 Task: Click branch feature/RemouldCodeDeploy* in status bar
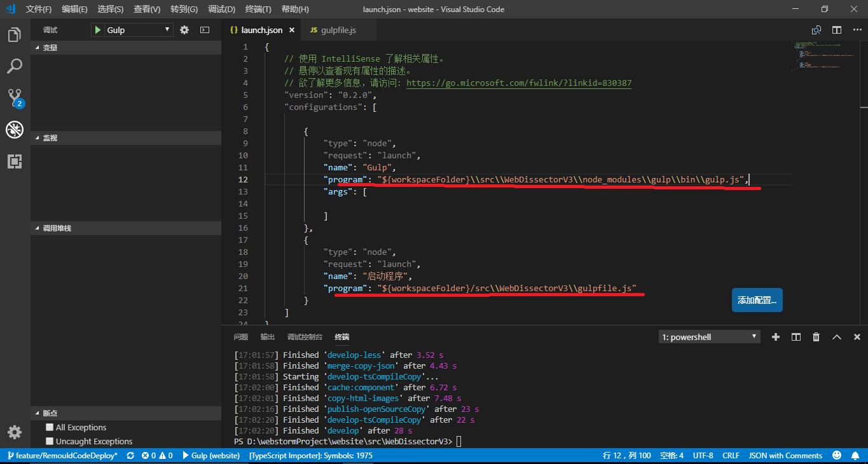click(62, 456)
